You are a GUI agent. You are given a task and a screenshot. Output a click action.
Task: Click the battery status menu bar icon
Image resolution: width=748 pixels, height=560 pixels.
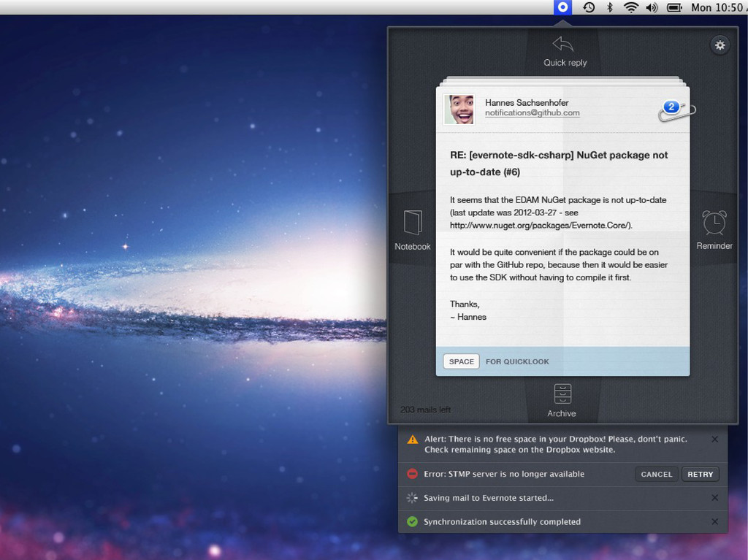tap(674, 7)
